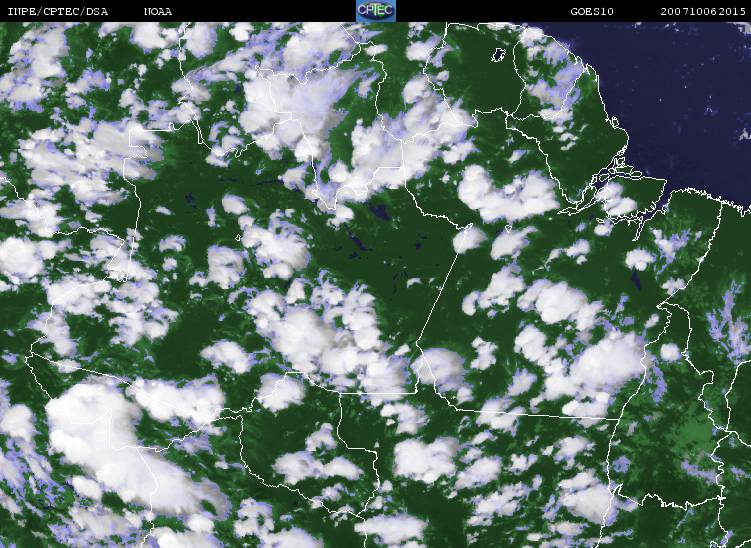Select the small white-outlined triangle mid-map

pyautogui.click(x=508, y=229)
